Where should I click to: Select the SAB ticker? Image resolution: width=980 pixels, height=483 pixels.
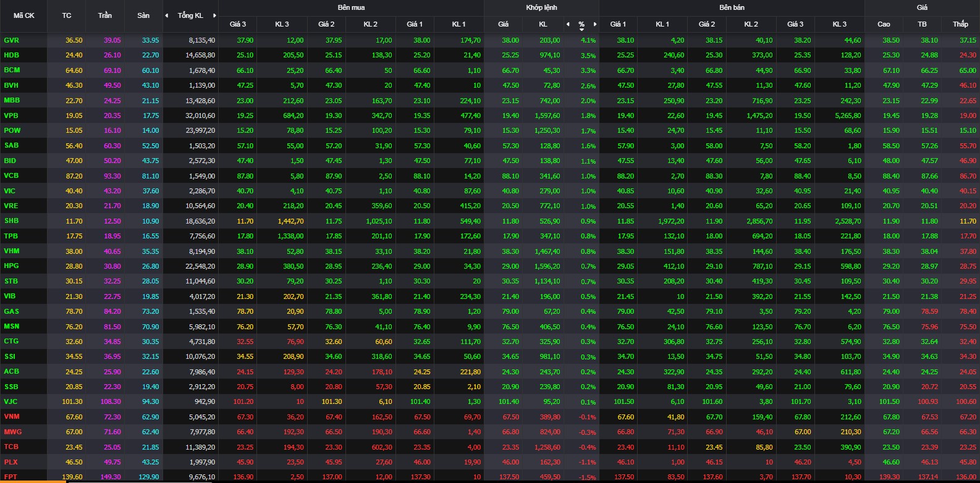(11, 146)
